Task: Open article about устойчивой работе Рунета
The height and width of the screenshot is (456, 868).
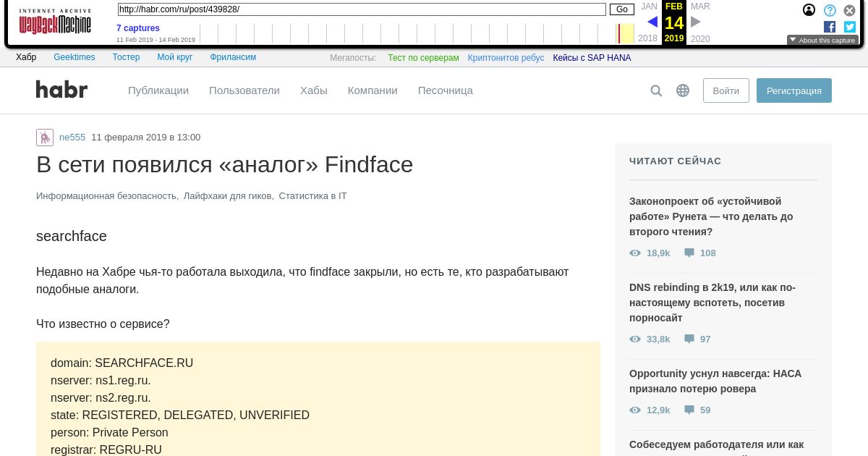Action: point(711,216)
